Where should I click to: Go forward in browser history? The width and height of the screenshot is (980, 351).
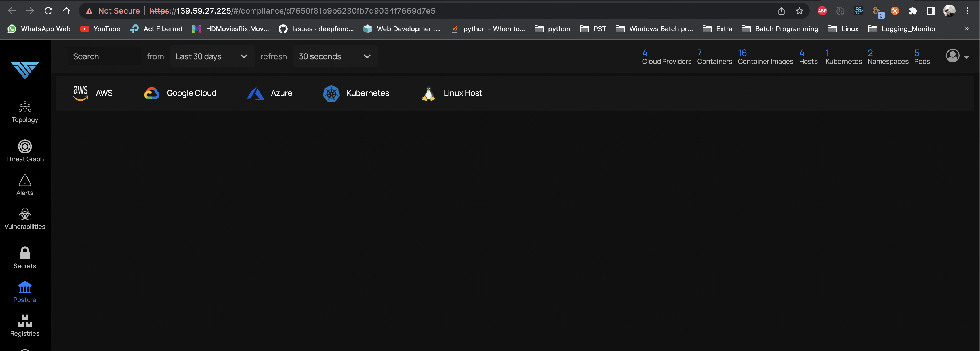coord(30,11)
